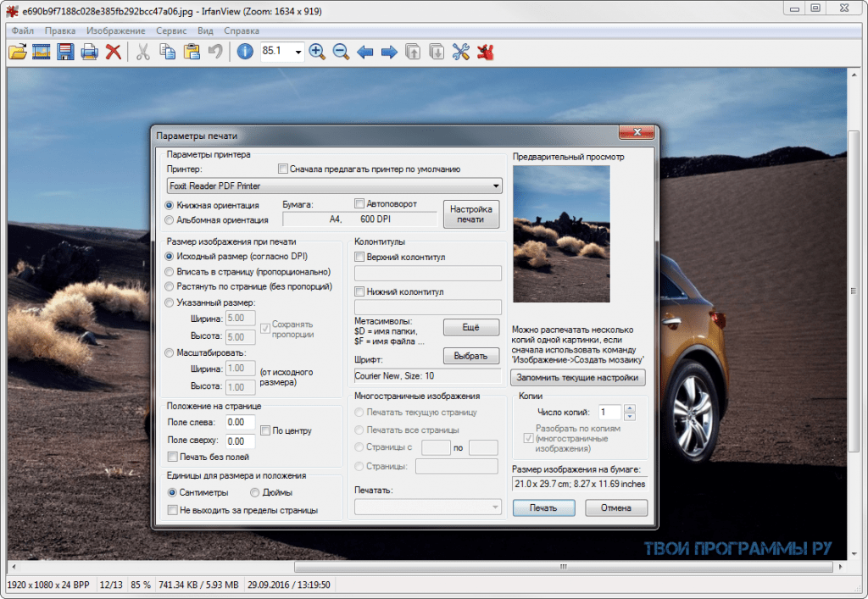Select the Альбомная ориентация radio button
This screenshot has width=868, height=599.
click(170, 220)
